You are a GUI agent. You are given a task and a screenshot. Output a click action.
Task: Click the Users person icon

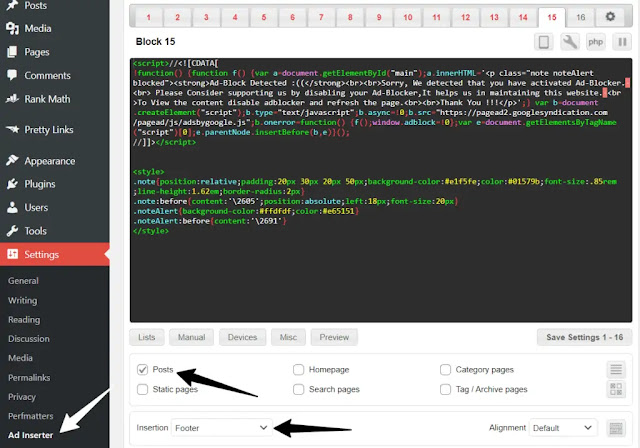[x=12, y=207]
